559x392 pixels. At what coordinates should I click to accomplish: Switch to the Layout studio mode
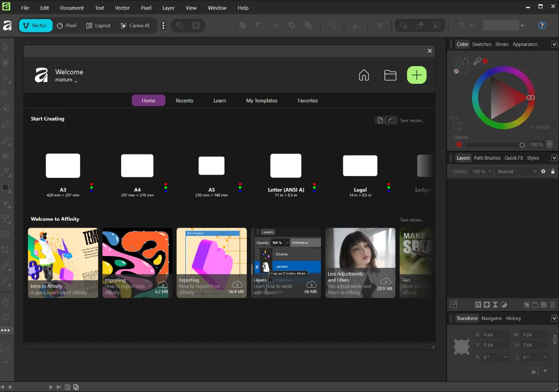point(98,26)
